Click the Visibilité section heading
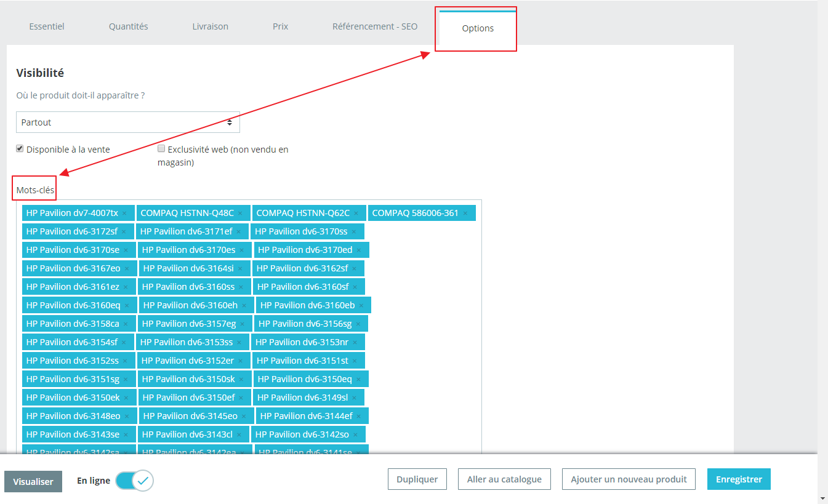 coord(40,73)
